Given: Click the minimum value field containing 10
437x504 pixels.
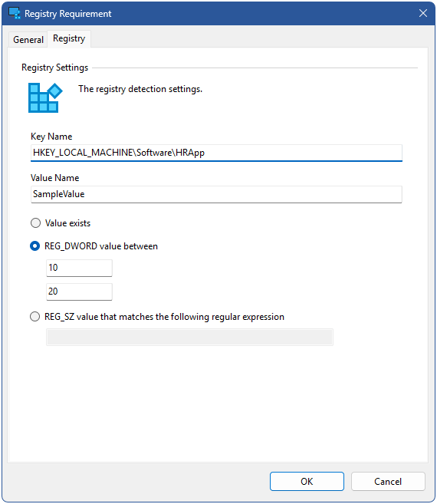Looking at the screenshot, I should [79, 268].
